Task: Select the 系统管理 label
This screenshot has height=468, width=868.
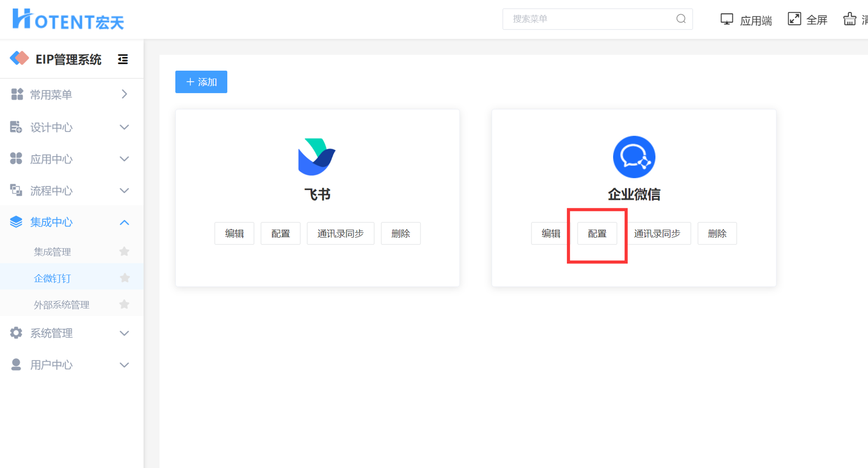Action: [51, 333]
